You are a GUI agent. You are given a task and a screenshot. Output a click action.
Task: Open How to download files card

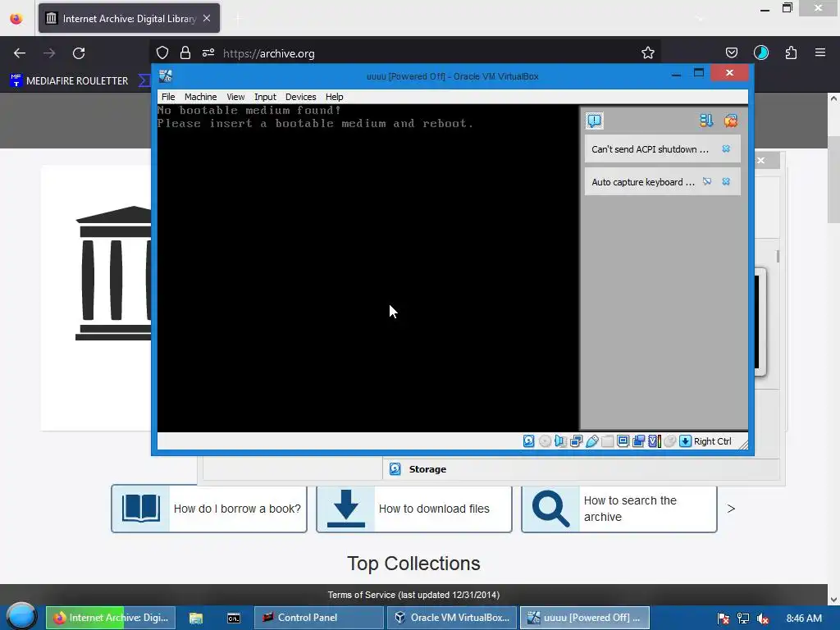414,509
